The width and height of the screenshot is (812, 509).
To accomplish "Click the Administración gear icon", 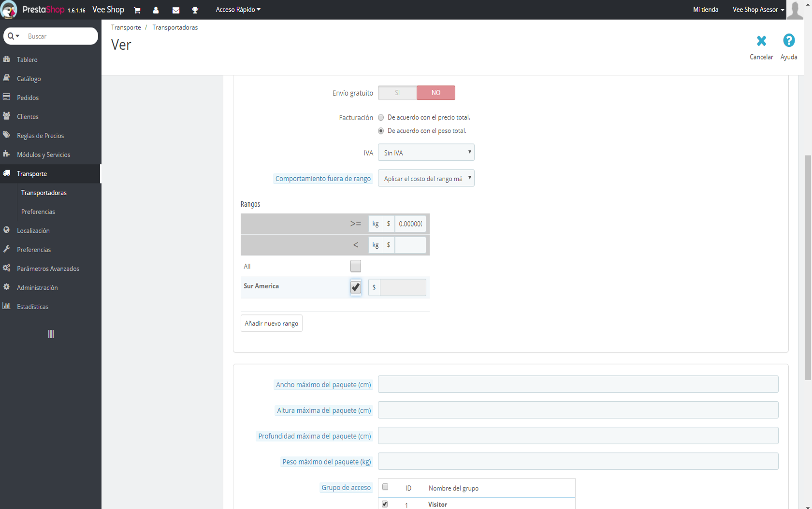I will point(7,287).
